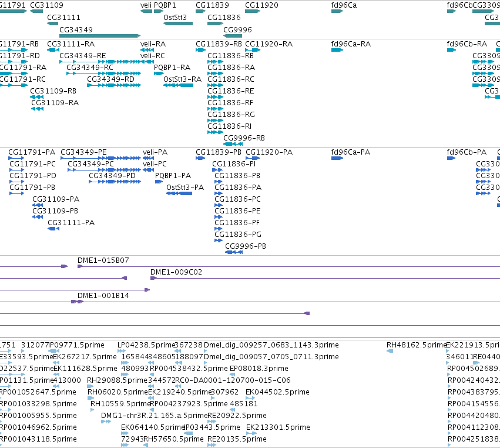
Task: Click the veli-PA protein label
Action: pyautogui.click(x=155, y=152)
